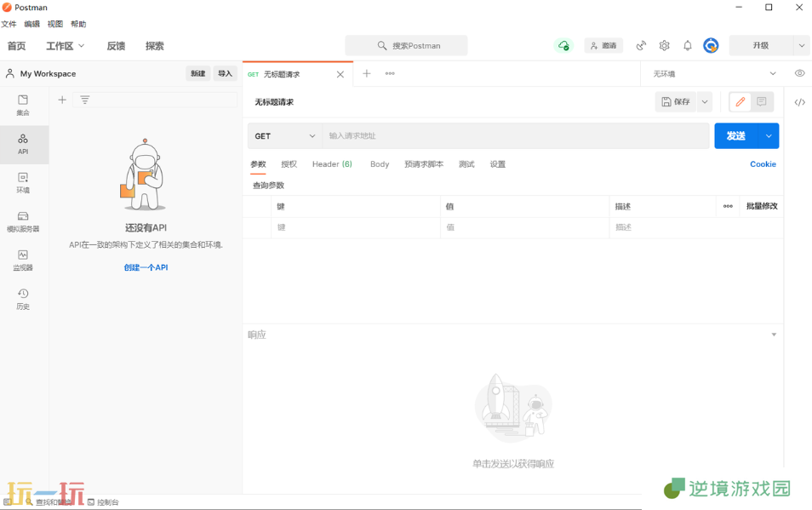Click the cloud sync status icon
This screenshot has height=510, width=812.
(x=563, y=46)
